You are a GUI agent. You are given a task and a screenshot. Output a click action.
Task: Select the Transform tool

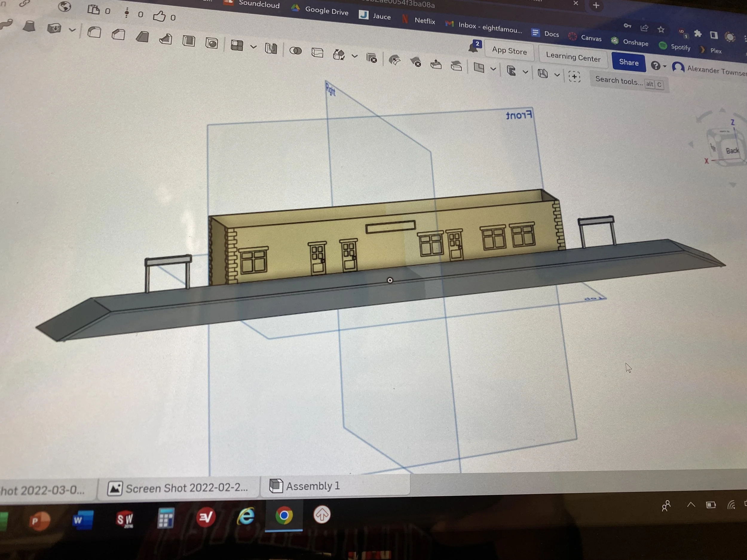click(339, 54)
